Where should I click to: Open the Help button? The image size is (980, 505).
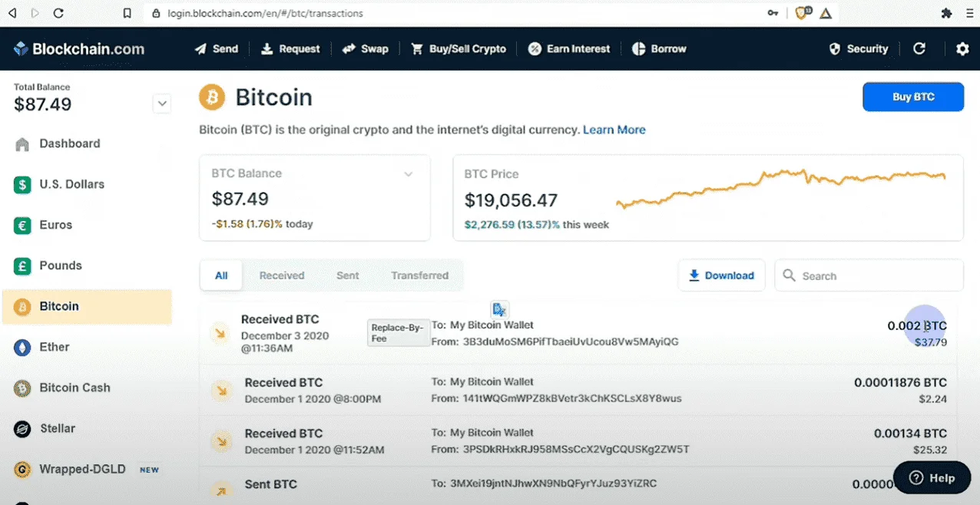pyautogui.click(x=932, y=477)
